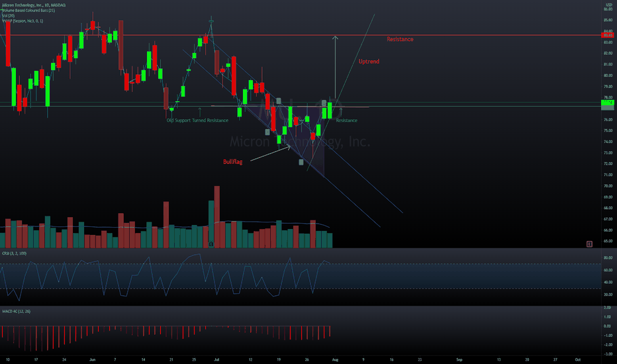617x364 pixels.
Task: Click the 76.00 price axis label
Action: point(608,120)
